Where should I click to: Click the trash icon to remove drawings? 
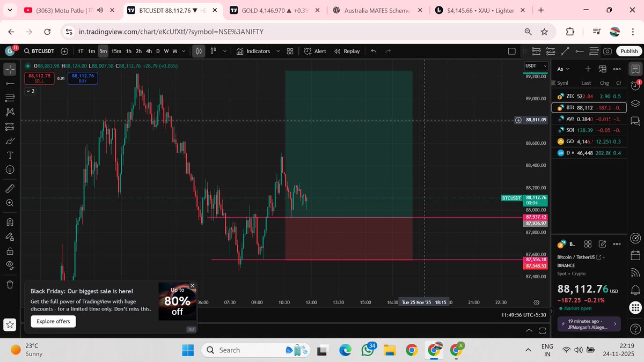pos(10,284)
